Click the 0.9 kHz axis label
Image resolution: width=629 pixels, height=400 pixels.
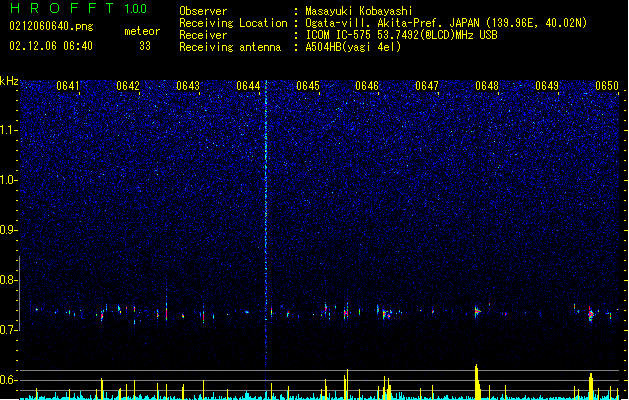point(9,230)
